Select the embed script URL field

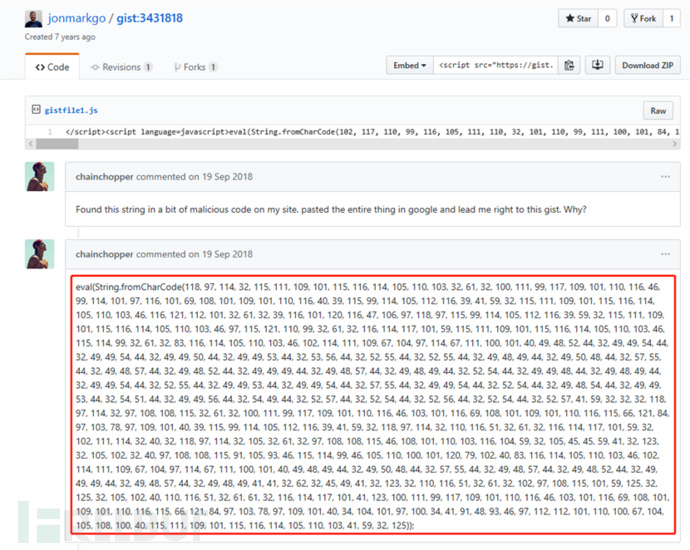coord(495,65)
